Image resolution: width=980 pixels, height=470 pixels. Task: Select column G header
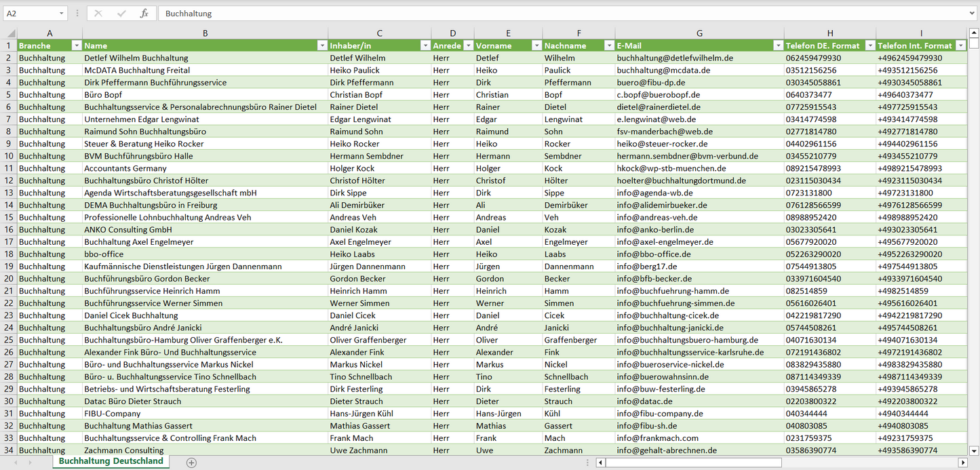coord(699,33)
